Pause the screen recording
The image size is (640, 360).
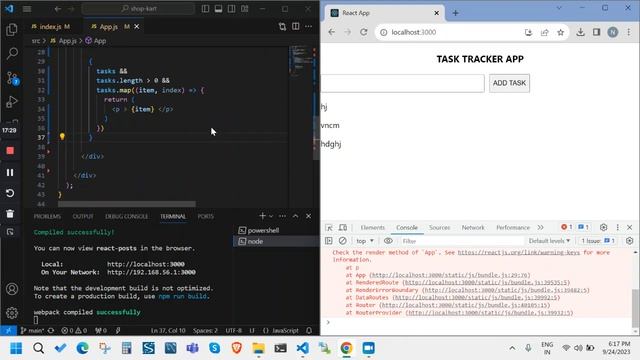click(x=10, y=172)
